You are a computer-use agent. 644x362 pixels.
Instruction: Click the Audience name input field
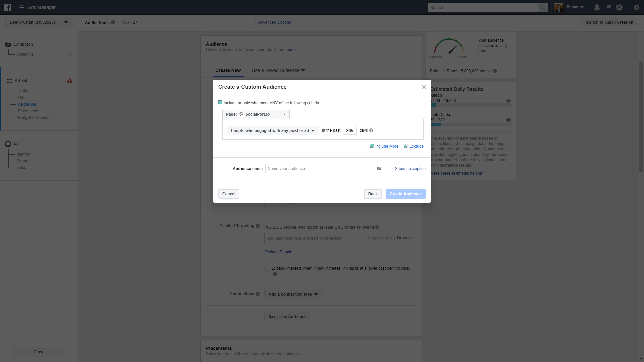coord(320,169)
